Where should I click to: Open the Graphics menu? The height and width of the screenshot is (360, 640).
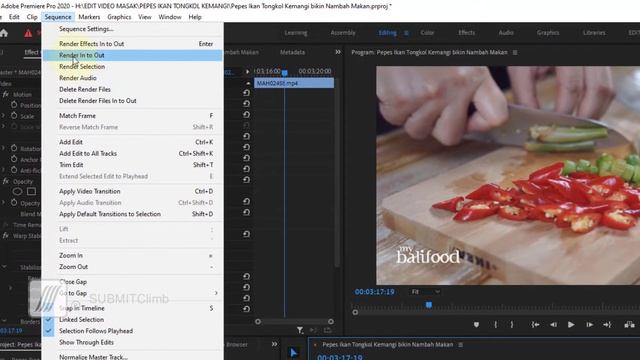119,17
